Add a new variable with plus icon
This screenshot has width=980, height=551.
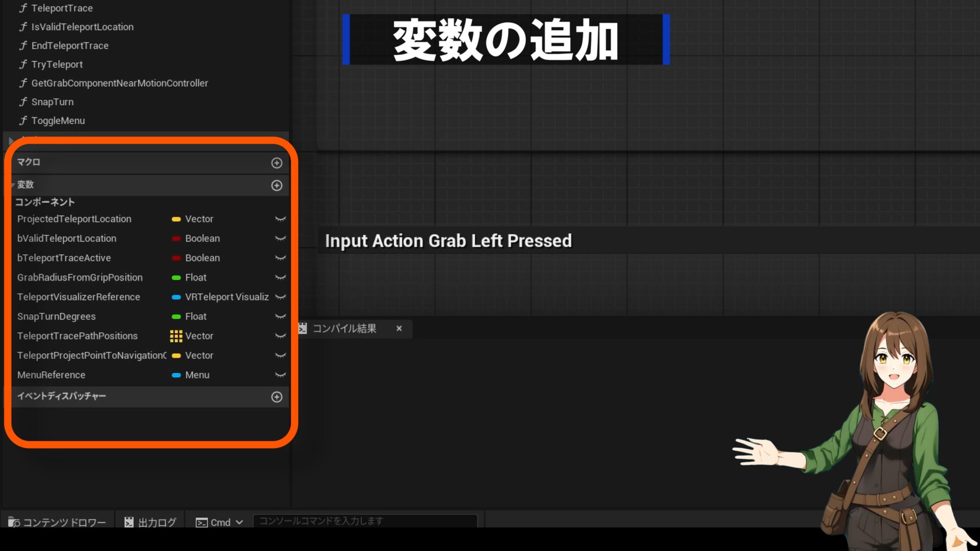(277, 185)
